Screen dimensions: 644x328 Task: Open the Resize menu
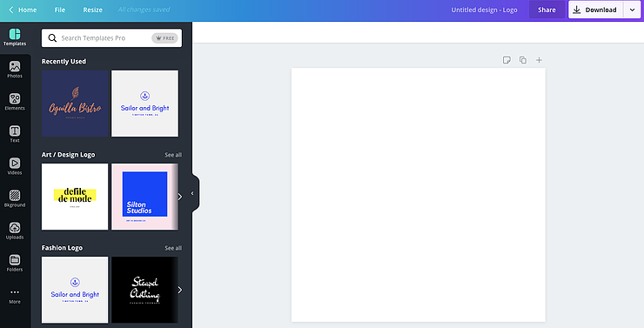tap(93, 10)
